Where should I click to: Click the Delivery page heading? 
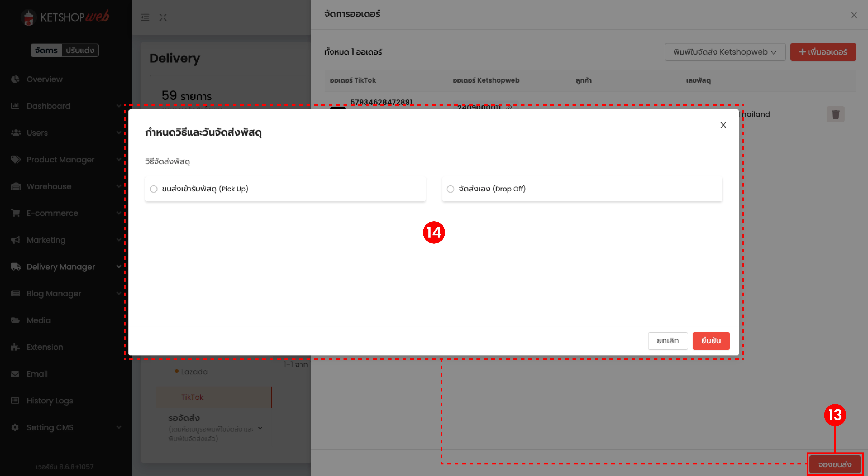pyautogui.click(x=175, y=58)
